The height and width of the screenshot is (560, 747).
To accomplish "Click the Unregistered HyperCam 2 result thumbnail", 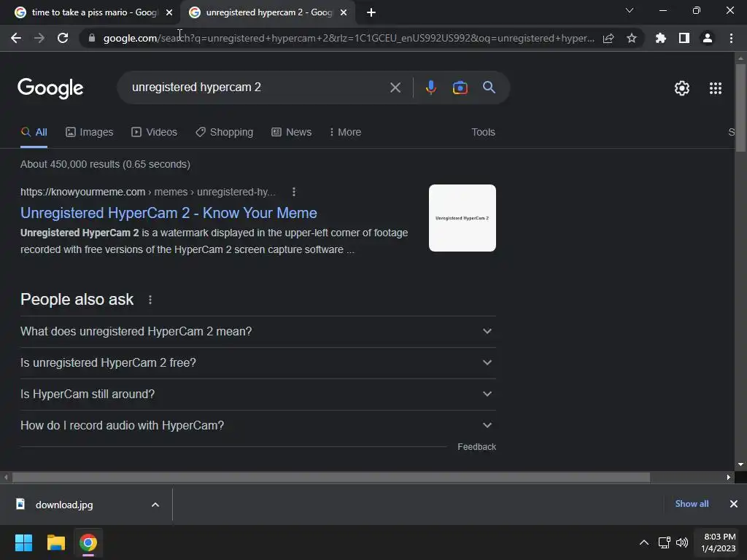I will (x=462, y=218).
